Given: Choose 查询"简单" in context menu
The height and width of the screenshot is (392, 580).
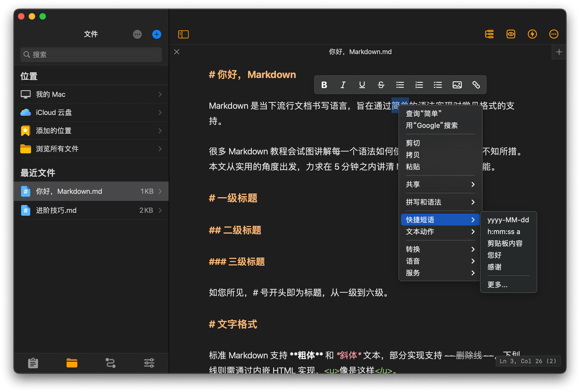Looking at the screenshot, I should click(x=440, y=113).
